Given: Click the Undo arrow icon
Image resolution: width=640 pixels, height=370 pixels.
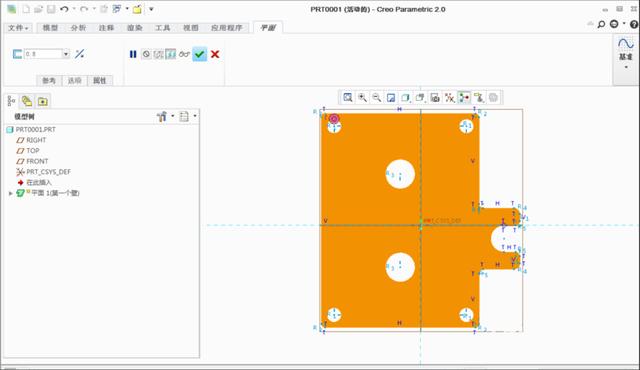Looking at the screenshot, I should tap(64, 9).
